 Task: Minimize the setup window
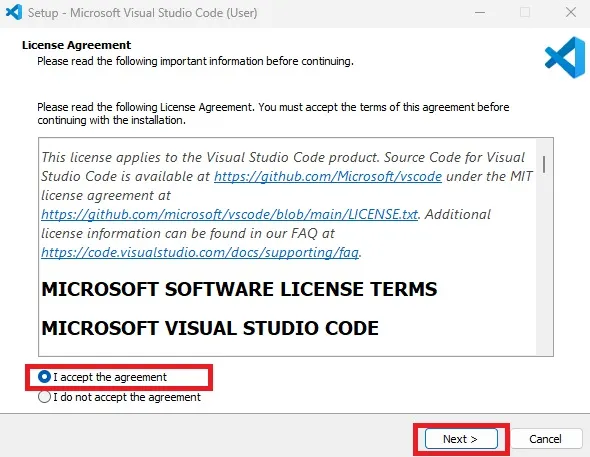click(x=480, y=12)
